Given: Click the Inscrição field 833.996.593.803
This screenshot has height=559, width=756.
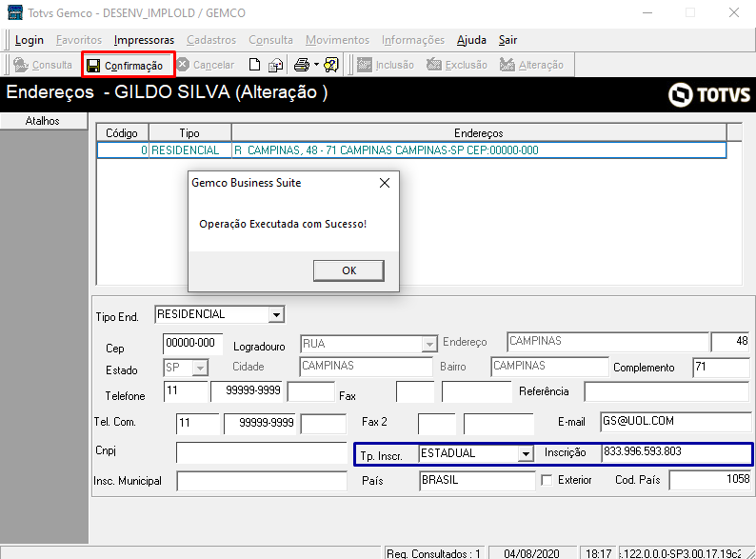Looking at the screenshot, I should tap(676, 452).
